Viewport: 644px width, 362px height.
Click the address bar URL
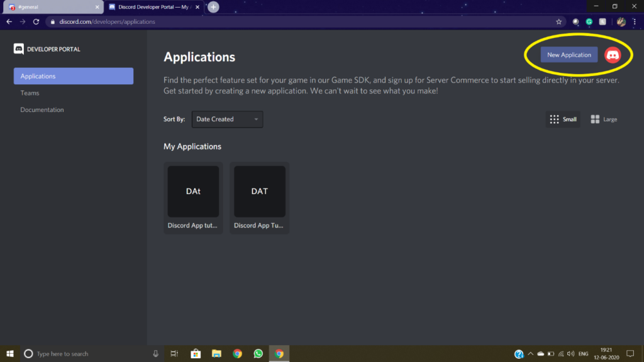point(107,22)
